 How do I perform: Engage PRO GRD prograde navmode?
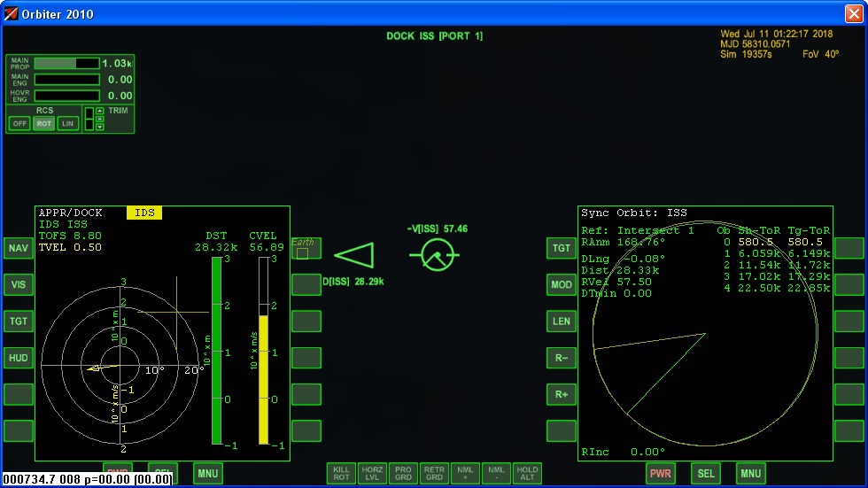coord(403,473)
